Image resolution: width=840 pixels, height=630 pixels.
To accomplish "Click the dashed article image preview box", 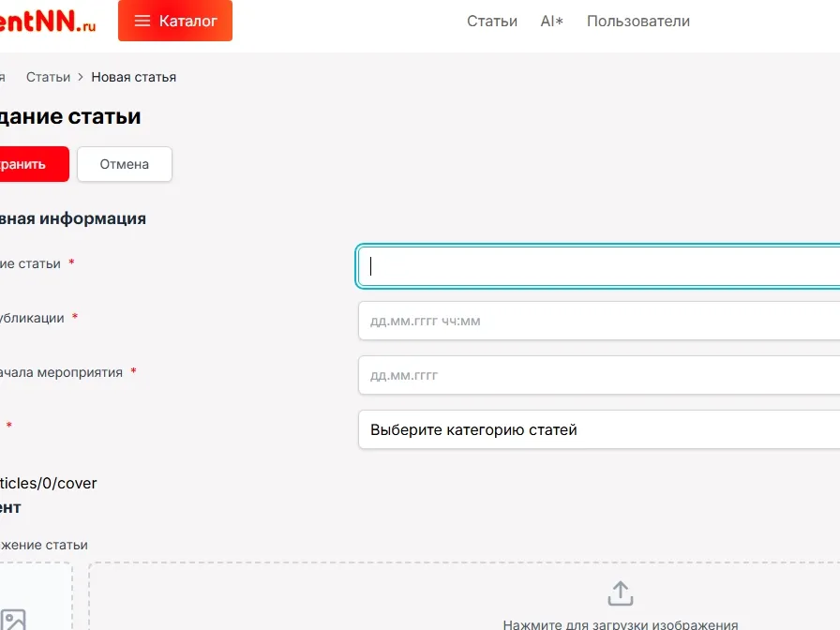I will pyautogui.click(x=36, y=595).
